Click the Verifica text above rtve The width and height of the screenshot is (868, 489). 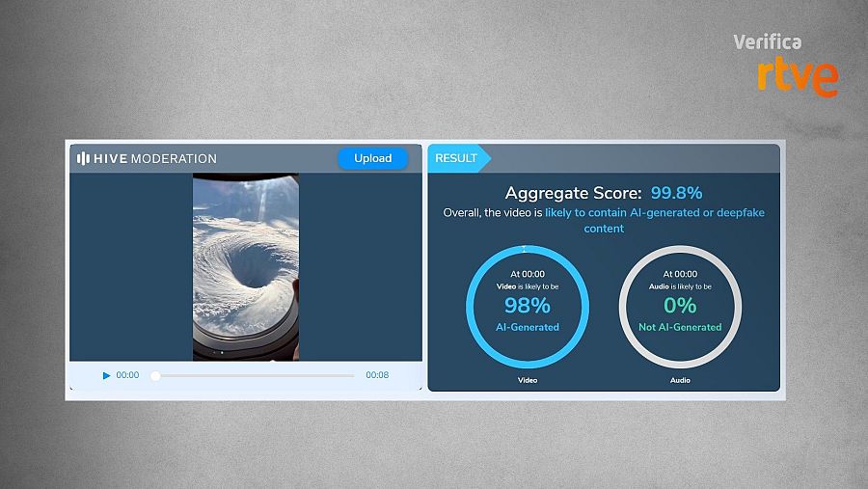pos(767,41)
